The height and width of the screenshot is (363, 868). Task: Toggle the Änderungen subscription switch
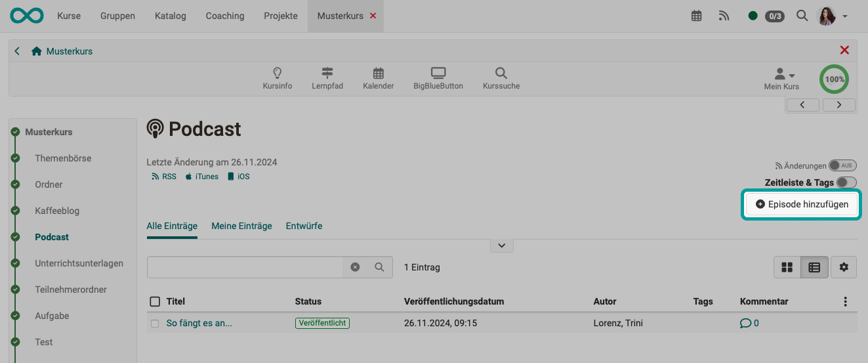pos(842,165)
